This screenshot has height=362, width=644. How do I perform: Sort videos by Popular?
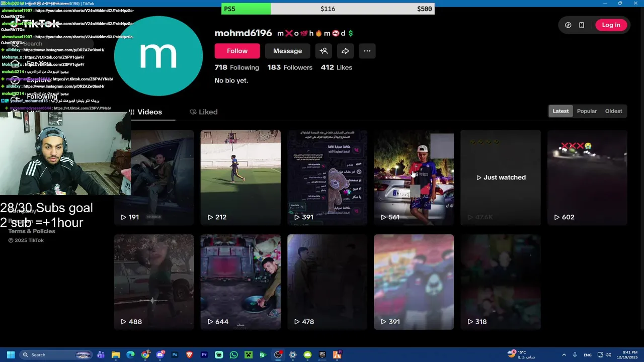tap(587, 111)
